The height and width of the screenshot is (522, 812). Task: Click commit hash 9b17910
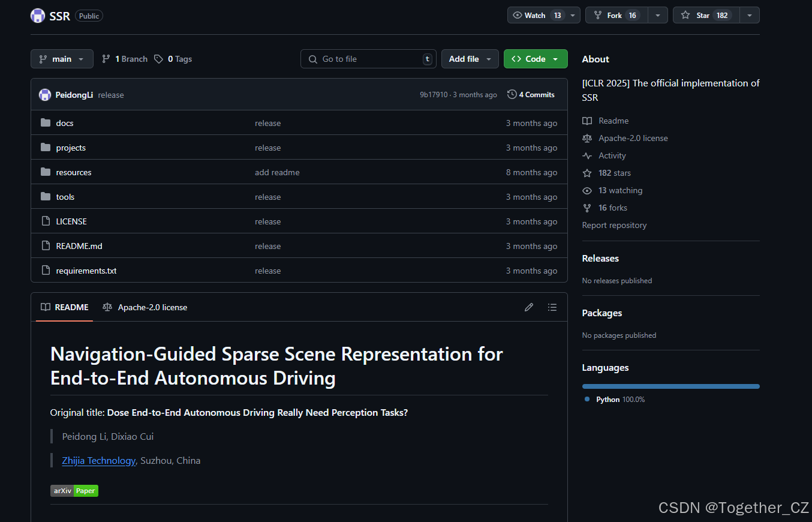point(434,95)
